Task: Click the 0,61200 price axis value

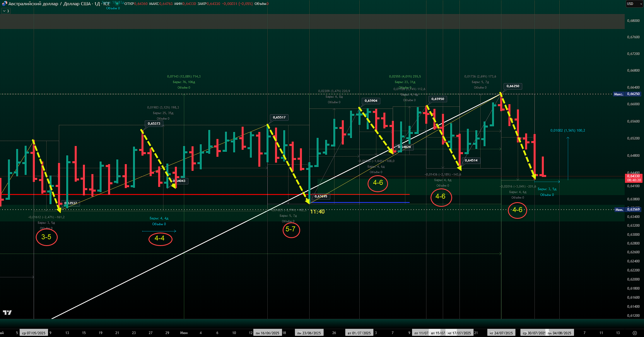Action: tap(633, 316)
